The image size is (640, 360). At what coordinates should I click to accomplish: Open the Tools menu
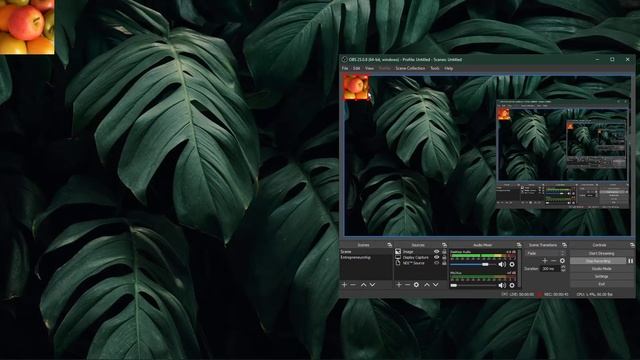pos(435,68)
